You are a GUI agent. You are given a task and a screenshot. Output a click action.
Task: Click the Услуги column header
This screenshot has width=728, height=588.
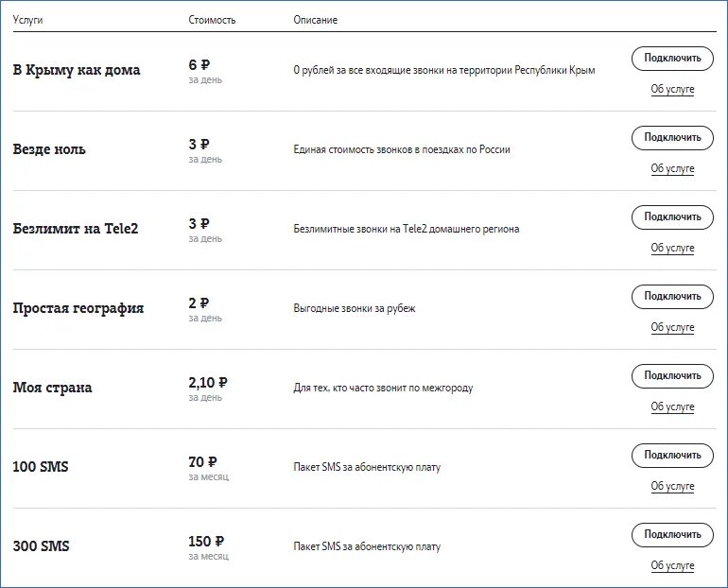tap(28, 20)
